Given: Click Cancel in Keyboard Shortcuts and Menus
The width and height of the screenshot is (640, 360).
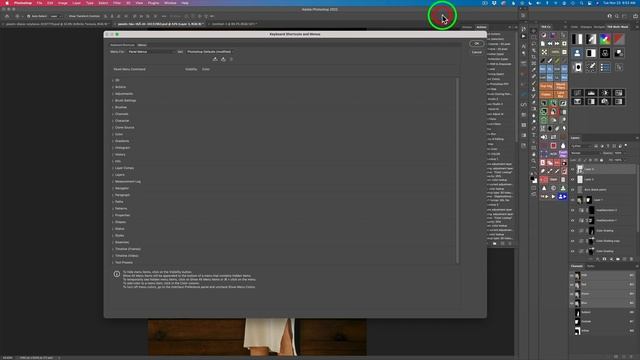Looking at the screenshot, I should [x=477, y=52].
